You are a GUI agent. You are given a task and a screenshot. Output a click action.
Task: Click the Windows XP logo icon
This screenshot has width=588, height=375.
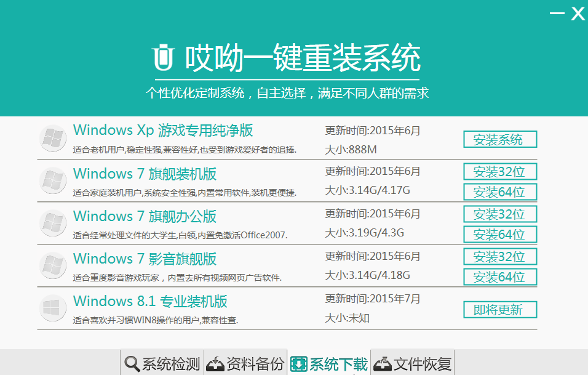(x=52, y=137)
